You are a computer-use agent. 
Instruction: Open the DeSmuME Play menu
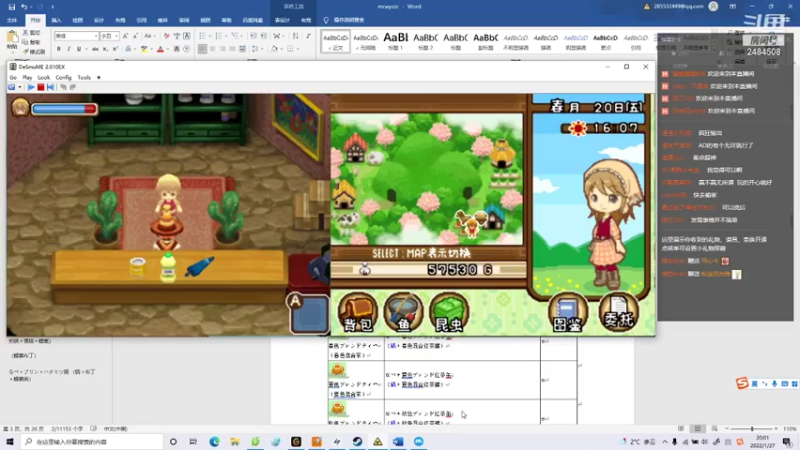coord(27,78)
